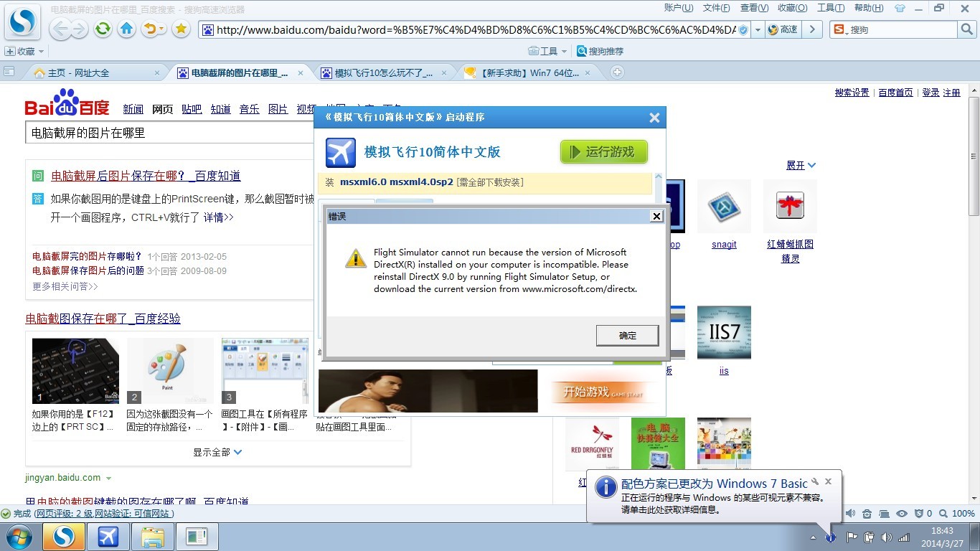Switch to the 【新手求助】Win7 64位 tab
This screenshot has width=980, height=551.
[x=530, y=73]
